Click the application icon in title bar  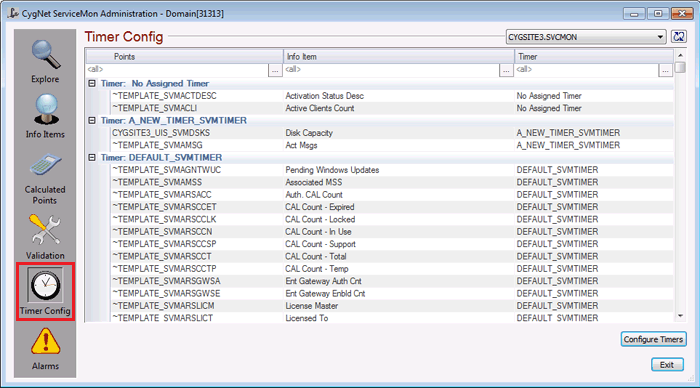(x=13, y=13)
